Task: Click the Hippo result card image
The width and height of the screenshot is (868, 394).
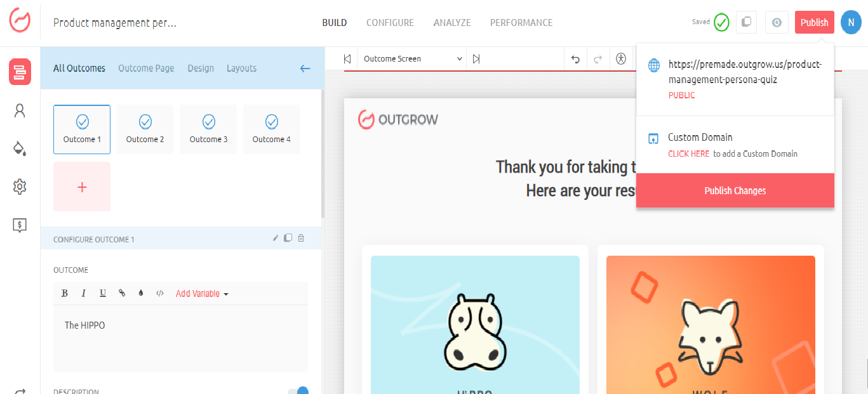Action: [475, 325]
